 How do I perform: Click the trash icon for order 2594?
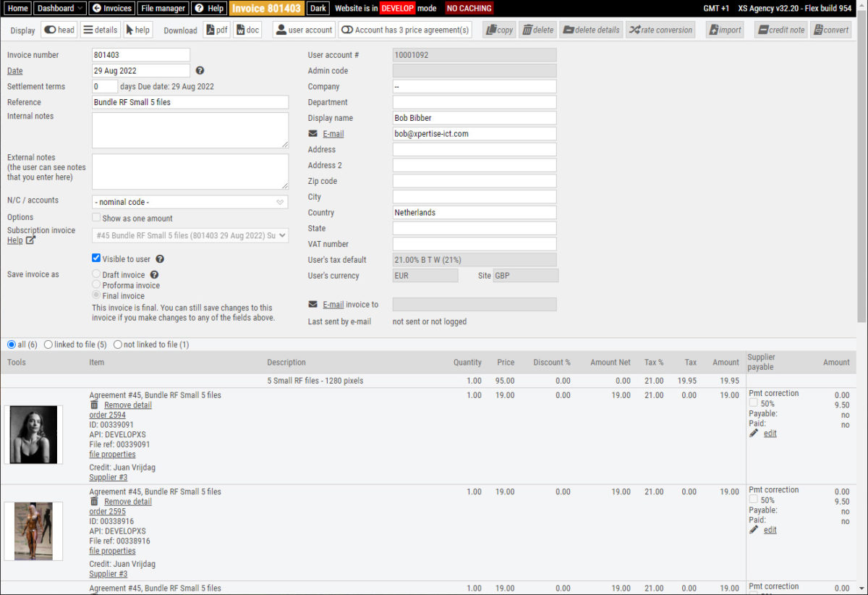click(94, 405)
